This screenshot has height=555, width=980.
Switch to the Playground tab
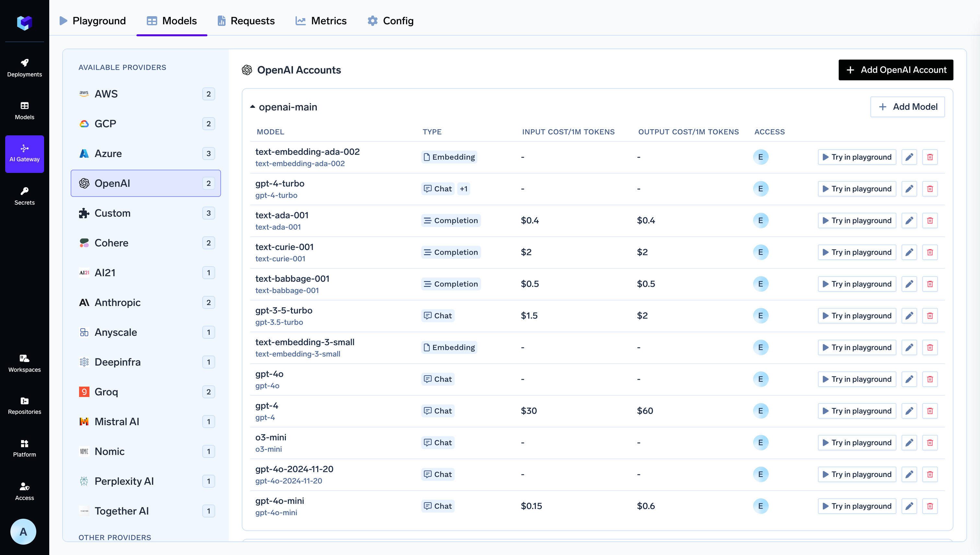(93, 21)
